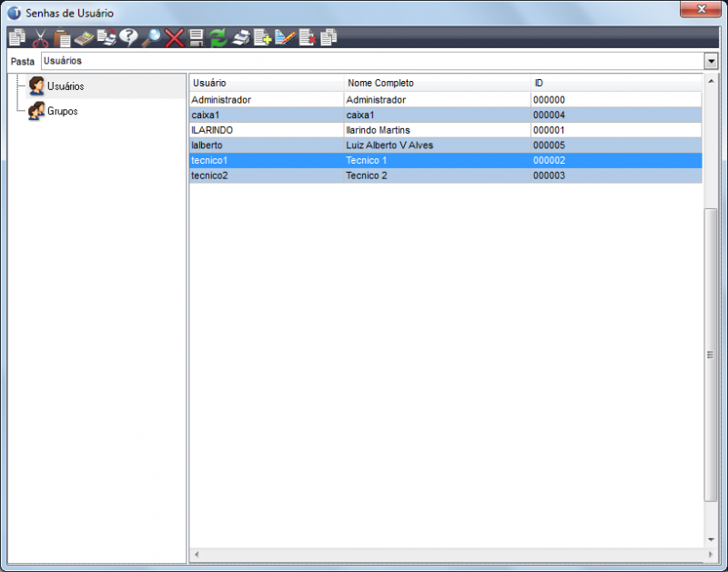Click the Senhas de Usuário window title icon
The width and height of the screenshot is (728, 572).
point(14,13)
